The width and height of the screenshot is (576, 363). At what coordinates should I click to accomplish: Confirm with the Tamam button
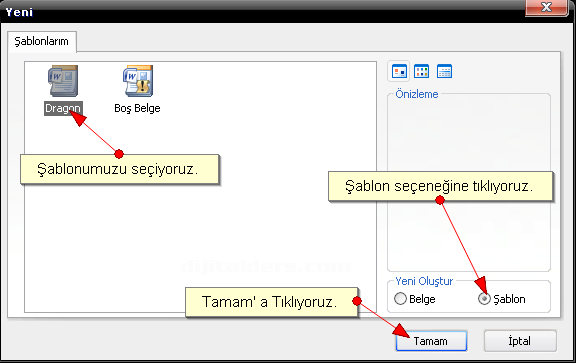tap(431, 341)
